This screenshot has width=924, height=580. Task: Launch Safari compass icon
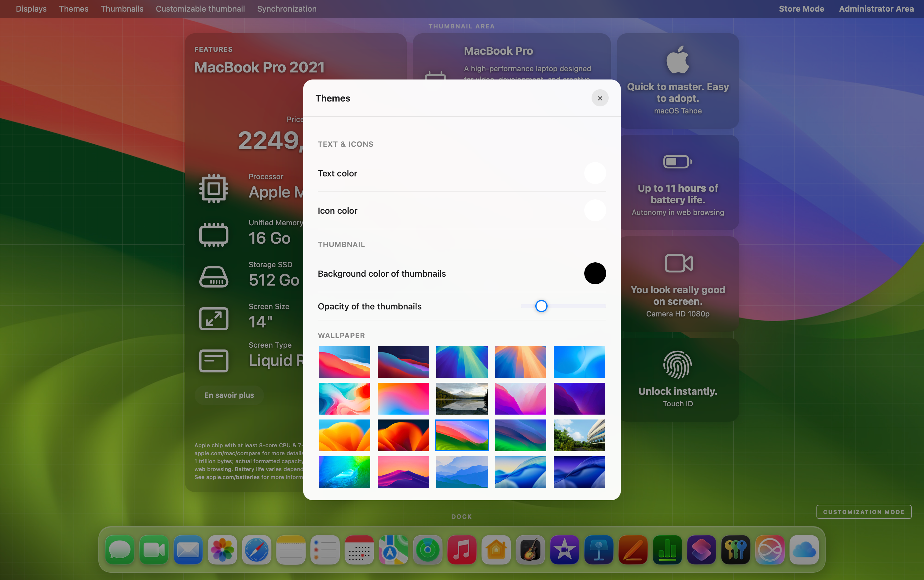pyautogui.click(x=256, y=550)
